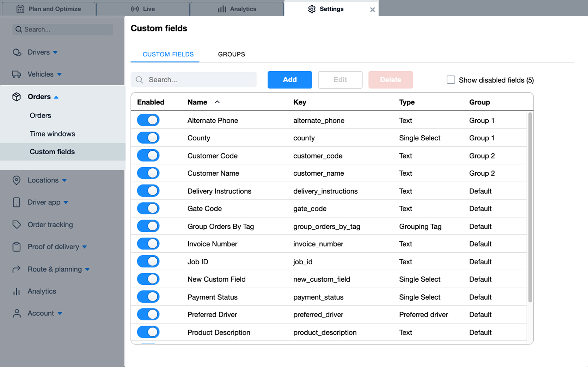The width and height of the screenshot is (588, 367).
Task: Disable the Gate Code custom field
Action: [148, 208]
